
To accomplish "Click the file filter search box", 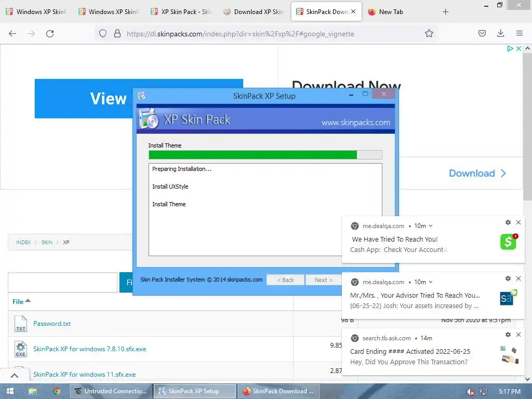I will (63, 282).
